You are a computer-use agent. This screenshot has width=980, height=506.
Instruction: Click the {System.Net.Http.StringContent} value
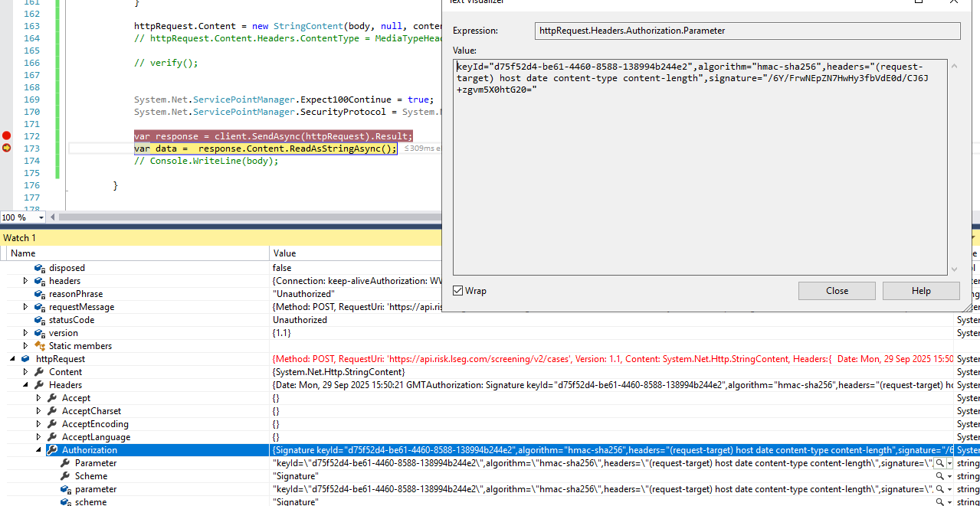coord(339,372)
